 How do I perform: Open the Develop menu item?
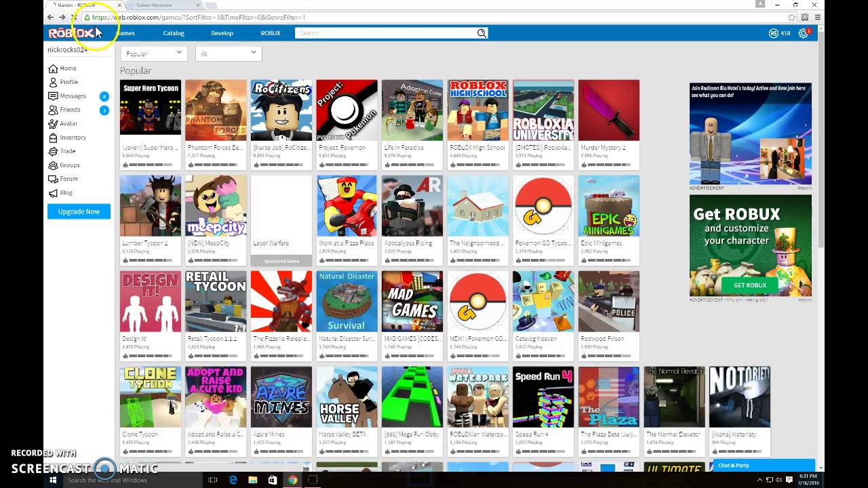point(222,33)
